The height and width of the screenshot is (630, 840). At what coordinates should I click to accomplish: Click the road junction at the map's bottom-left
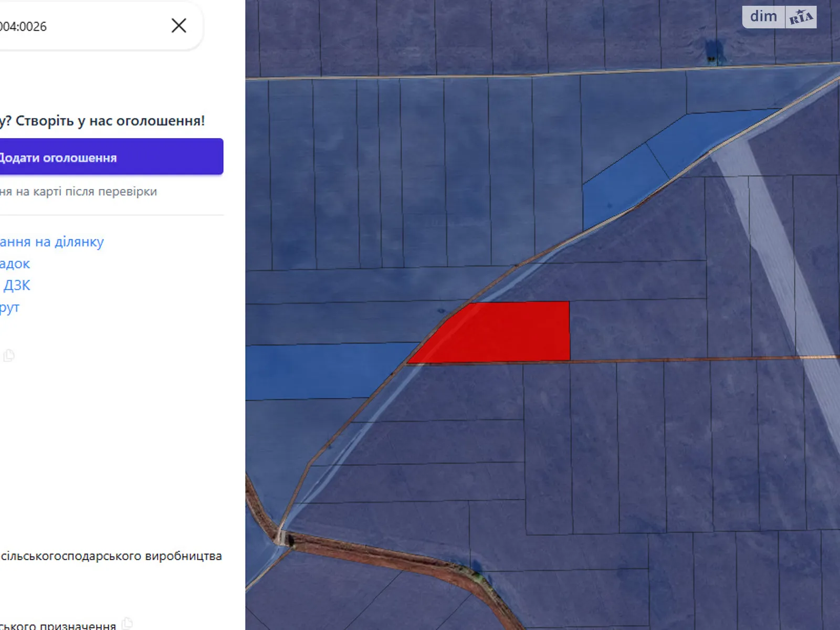282,538
